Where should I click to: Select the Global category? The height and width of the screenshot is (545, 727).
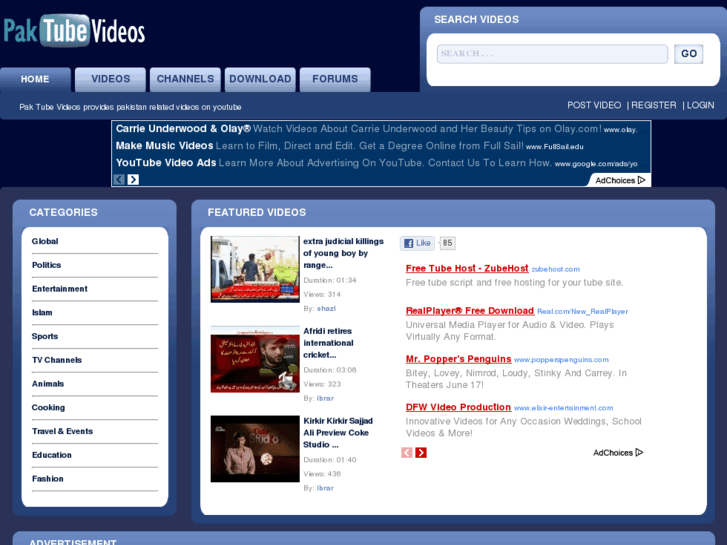(x=45, y=241)
